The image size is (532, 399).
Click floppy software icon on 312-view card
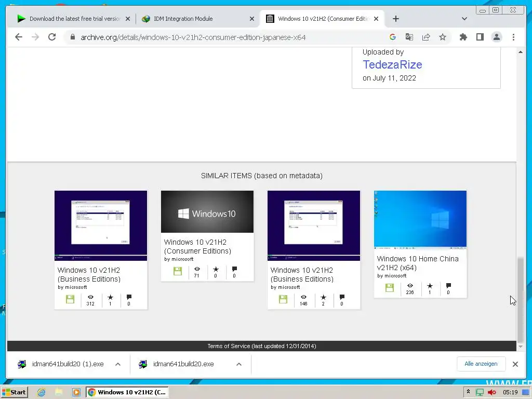coord(70,299)
